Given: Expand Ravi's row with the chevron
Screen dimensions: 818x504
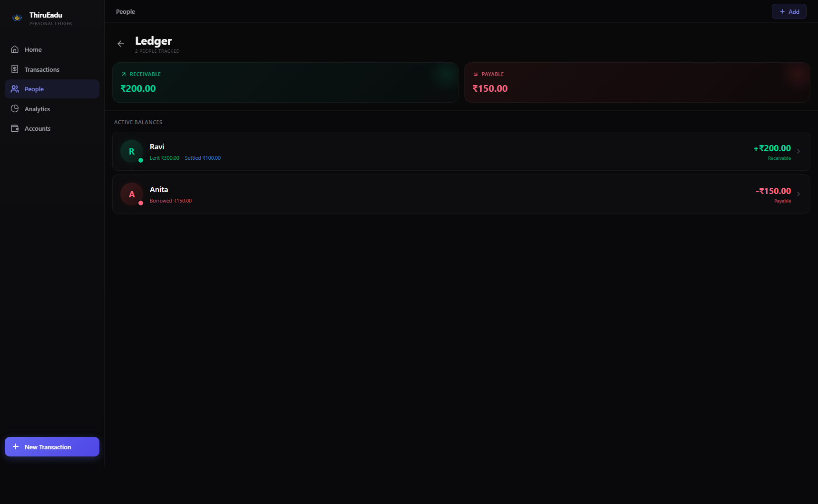Looking at the screenshot, I should click(799, 151).
